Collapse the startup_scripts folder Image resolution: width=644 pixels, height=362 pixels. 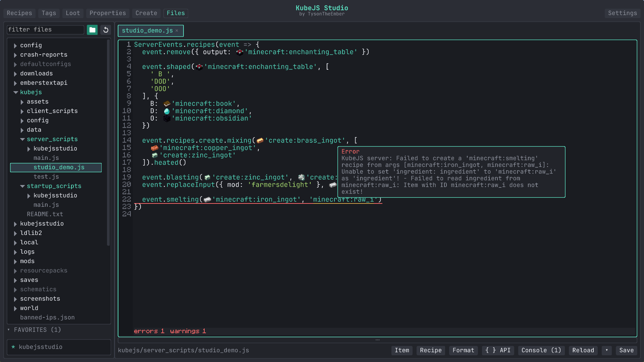(22, 186)
